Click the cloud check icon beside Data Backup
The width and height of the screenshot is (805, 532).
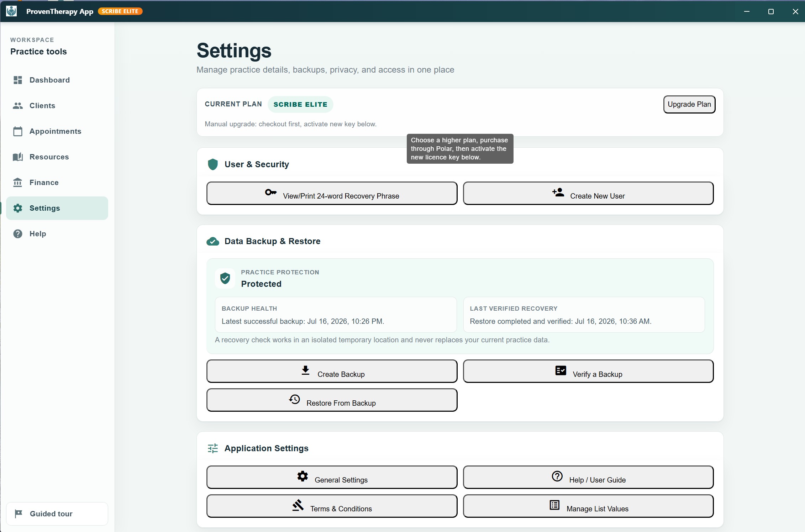[213, 241]
